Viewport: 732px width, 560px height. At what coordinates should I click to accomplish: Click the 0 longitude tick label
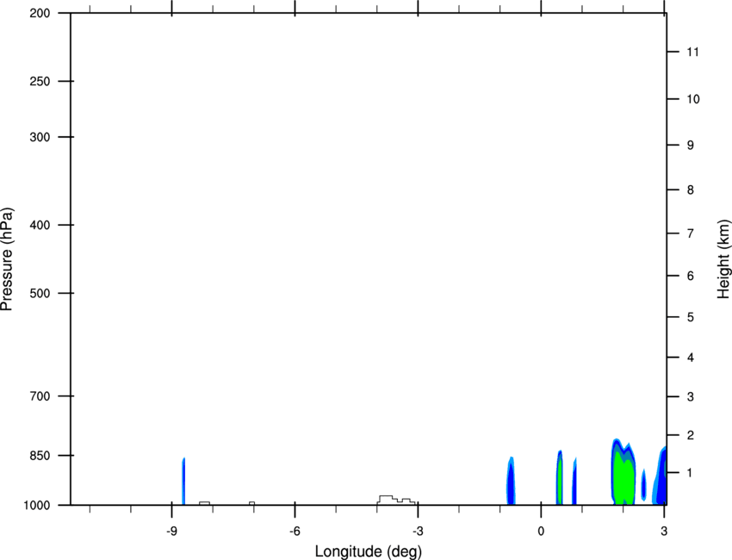click(541, 531)
